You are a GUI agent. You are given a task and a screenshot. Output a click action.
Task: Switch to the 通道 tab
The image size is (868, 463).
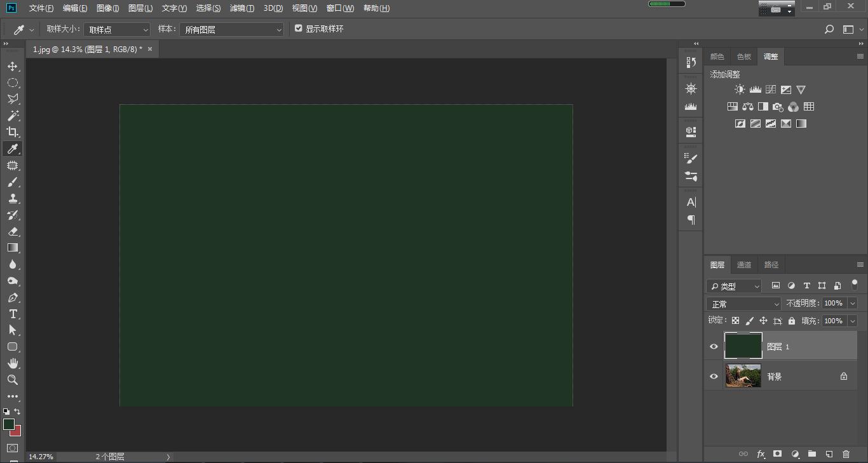pos(743,265)
